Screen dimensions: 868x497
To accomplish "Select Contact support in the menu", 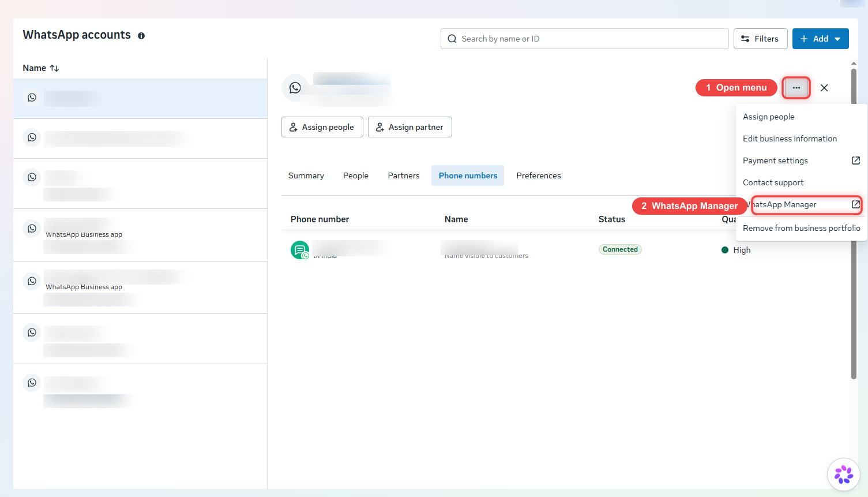I will coord(801,182).
